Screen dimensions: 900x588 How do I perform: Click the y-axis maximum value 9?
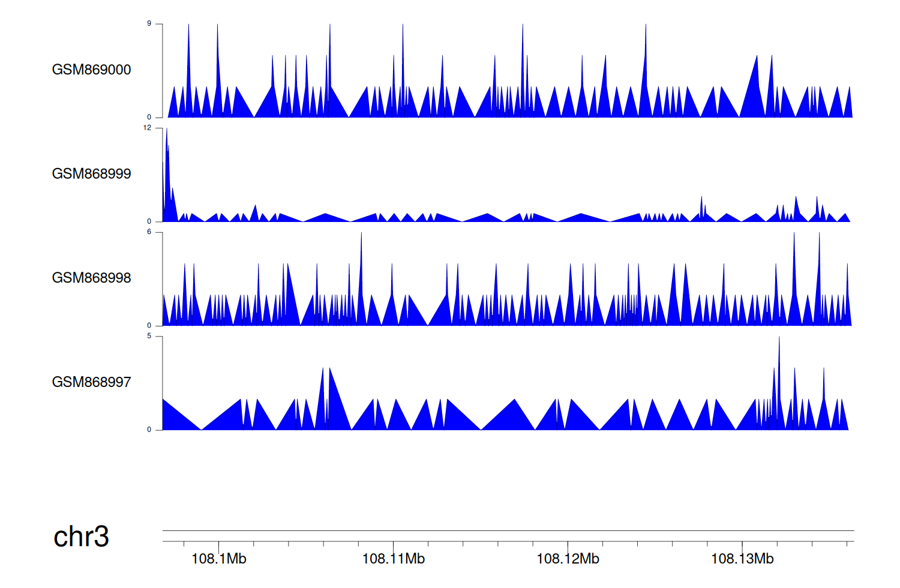[149, 24]
